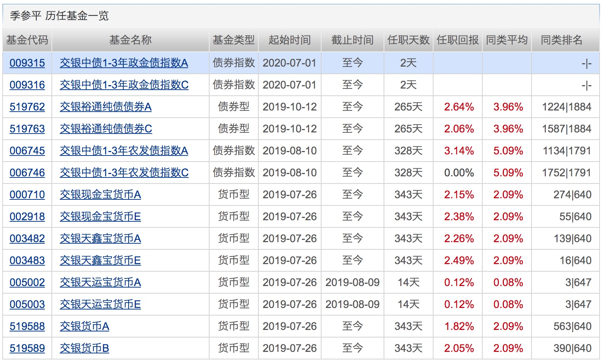
Task: Select the 2.38% return value
Action: tap(459, 216)
